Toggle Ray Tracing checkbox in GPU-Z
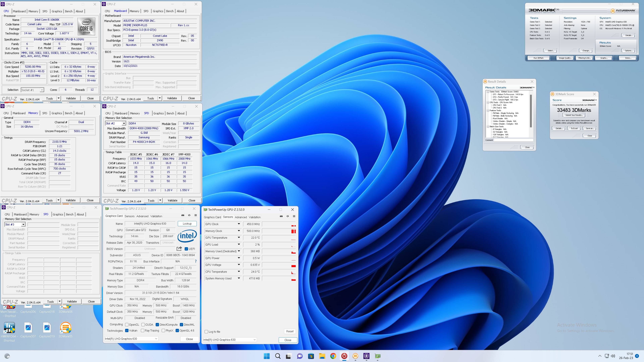644x362 pixels. (x=143, y=330)
